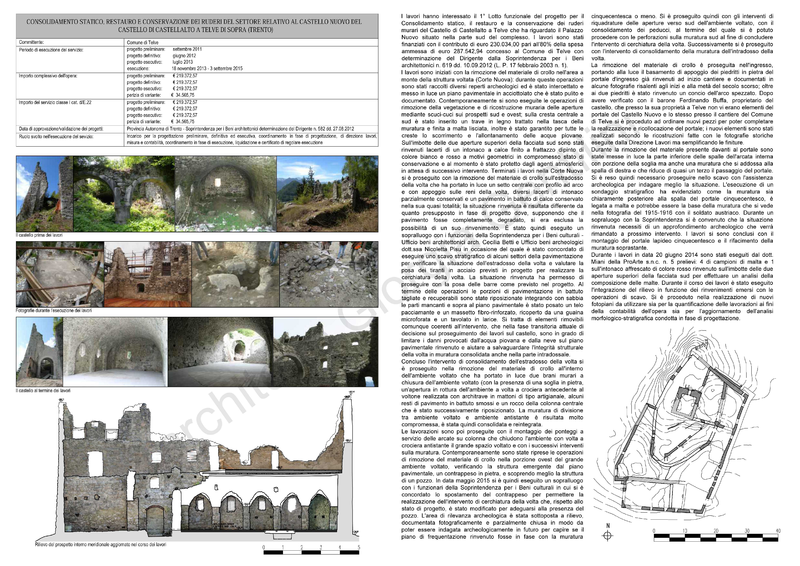Click paragraph starting "Le lavorazioni sono poi proseguite"
This screenshot has width=800, height=566.
(x=492, y=484)
